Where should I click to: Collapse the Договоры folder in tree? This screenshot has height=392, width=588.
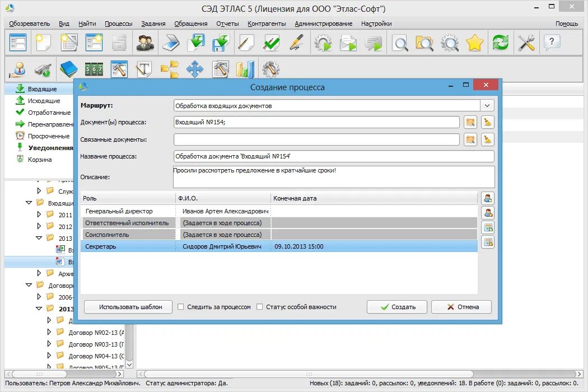pos(29,285)
